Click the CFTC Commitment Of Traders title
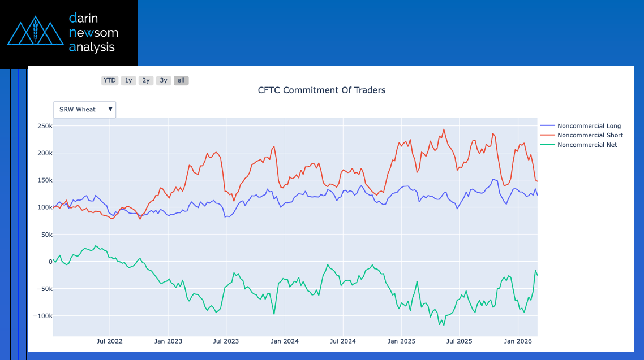Viewport: 644px width, 360px height. click(x=321, y=90)
